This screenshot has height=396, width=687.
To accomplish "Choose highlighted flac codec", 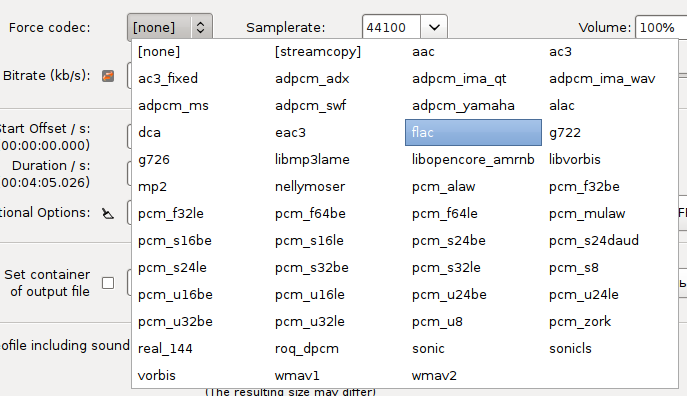I will pyautogui.click(x=473, y=132).
